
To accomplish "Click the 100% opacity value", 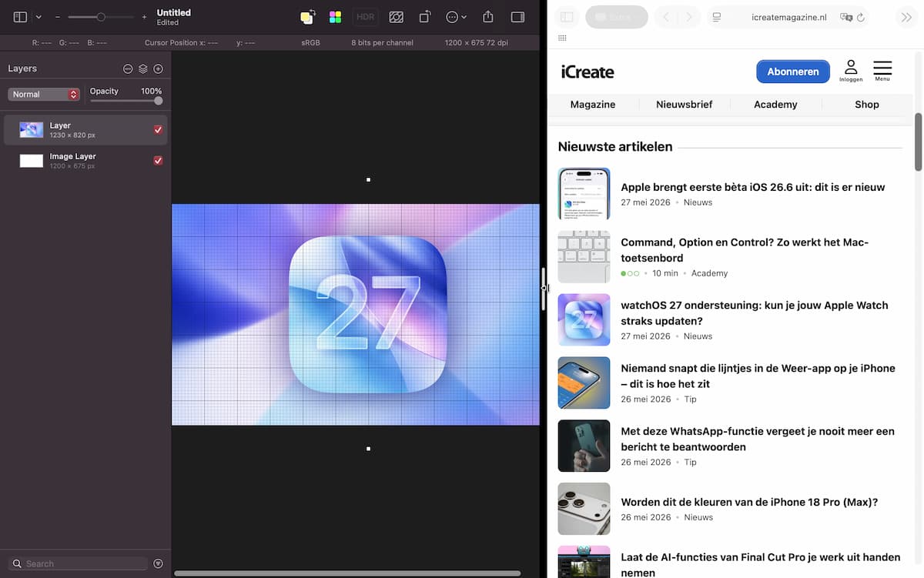I will 151,91.
